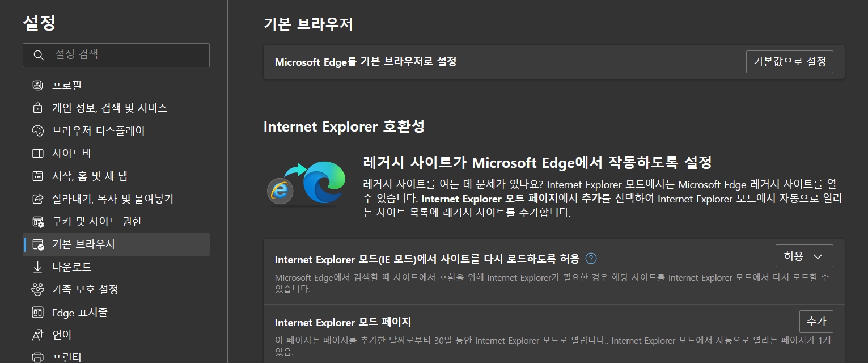Viewport: 868px width, 363px height.
Task: Click the icon beside 시작, 홈 및 새 탭
Action: (x=38, y=176)
